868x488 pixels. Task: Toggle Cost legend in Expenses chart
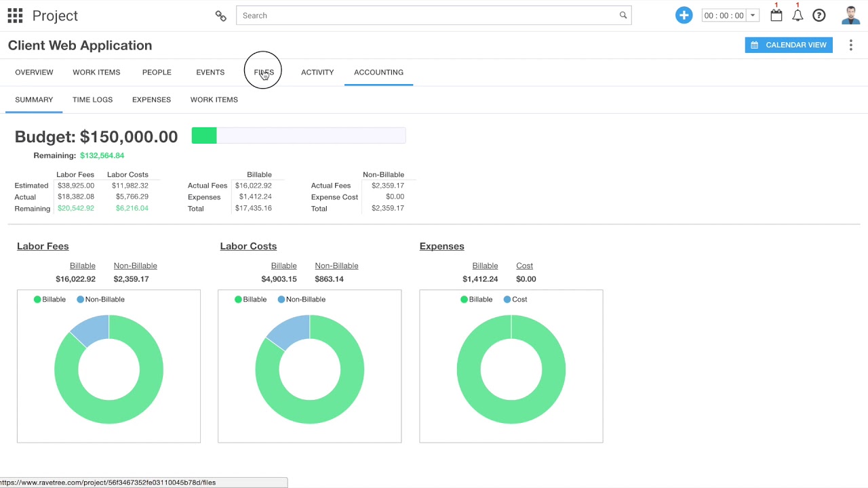(515, 299)
